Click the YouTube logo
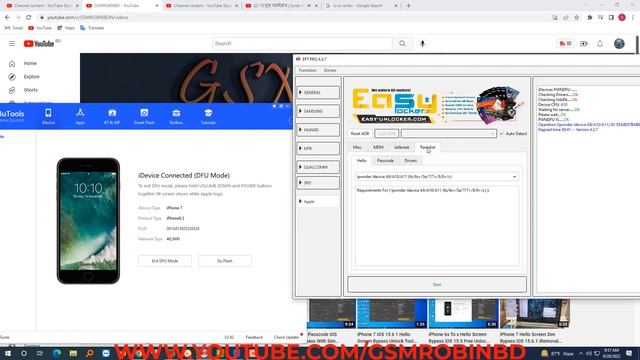Image resolution: width=640 pixels, height=360 pixels. click(39, 44)
